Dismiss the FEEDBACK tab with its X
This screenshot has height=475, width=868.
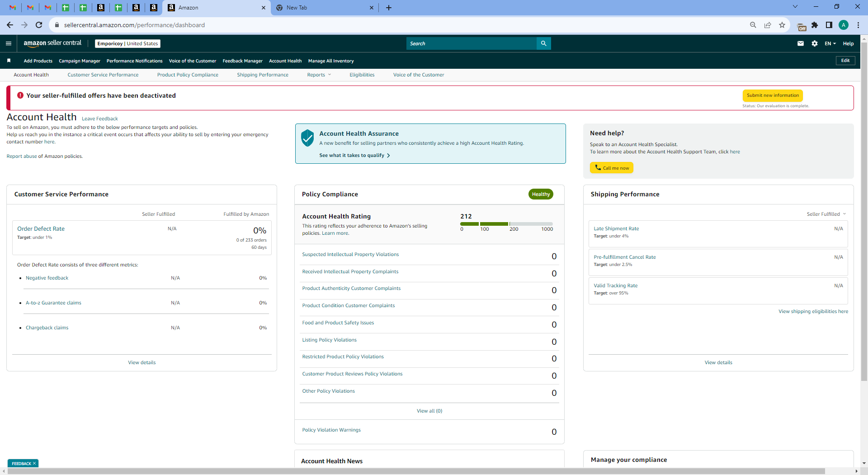click(34, 463)
